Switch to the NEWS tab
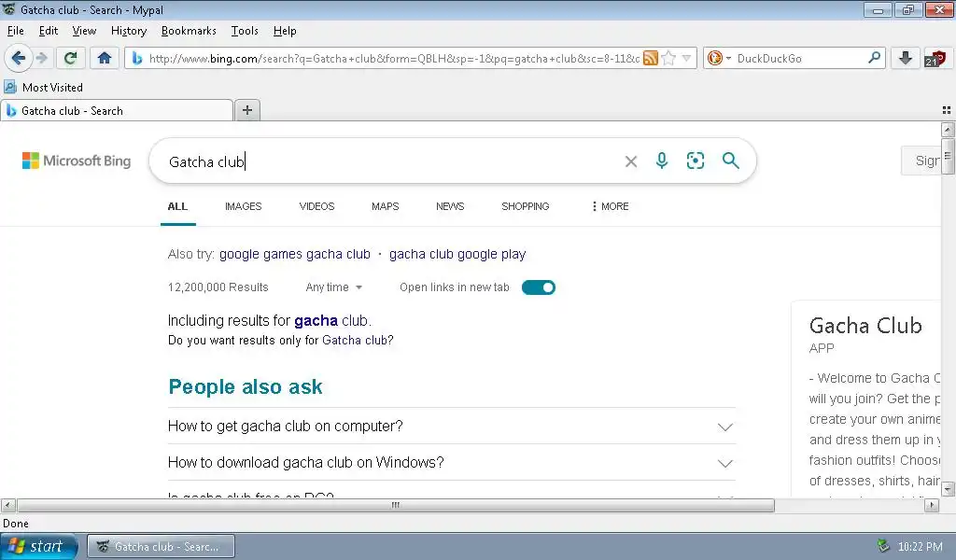The width and height of the screenshot is (956, 560). coord(450,206)
